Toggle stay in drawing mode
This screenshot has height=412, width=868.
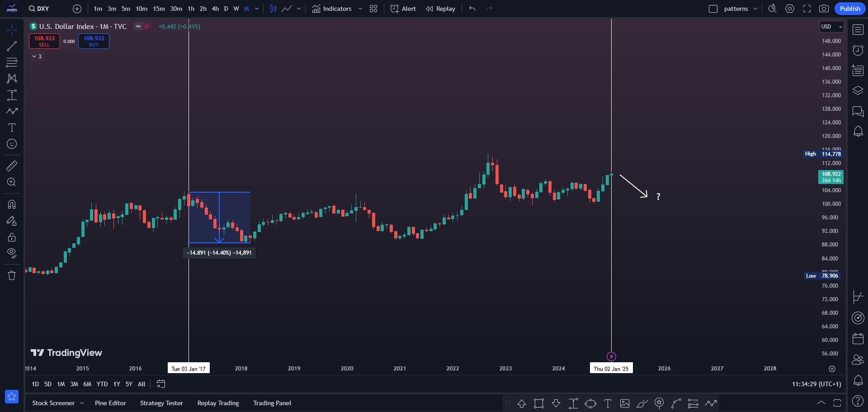click(x=12, y=221)
